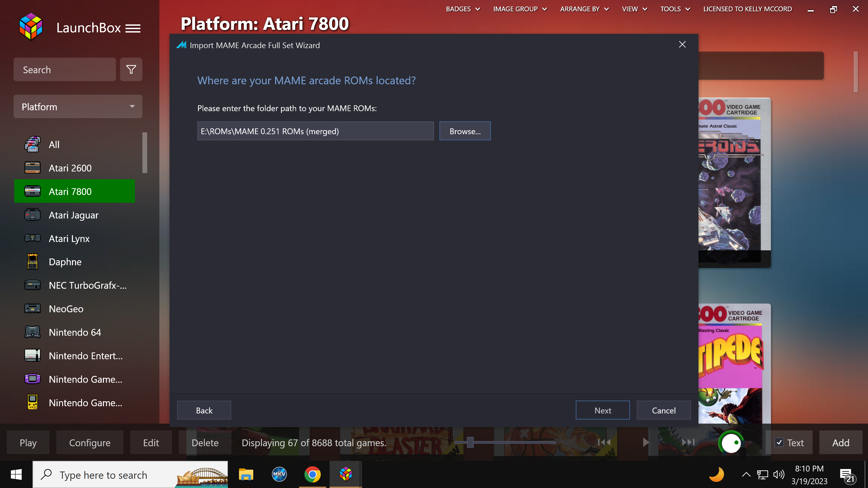This screenshot has width=868, height=488.
Task: Click the night light moon tray icon
Action: [x=716, y=474]
